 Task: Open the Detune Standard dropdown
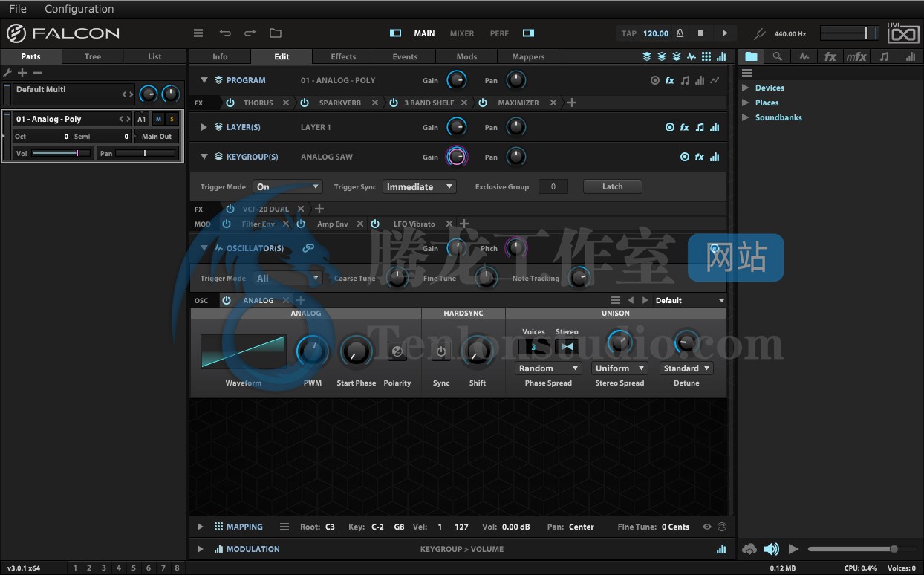coord(686,368)
